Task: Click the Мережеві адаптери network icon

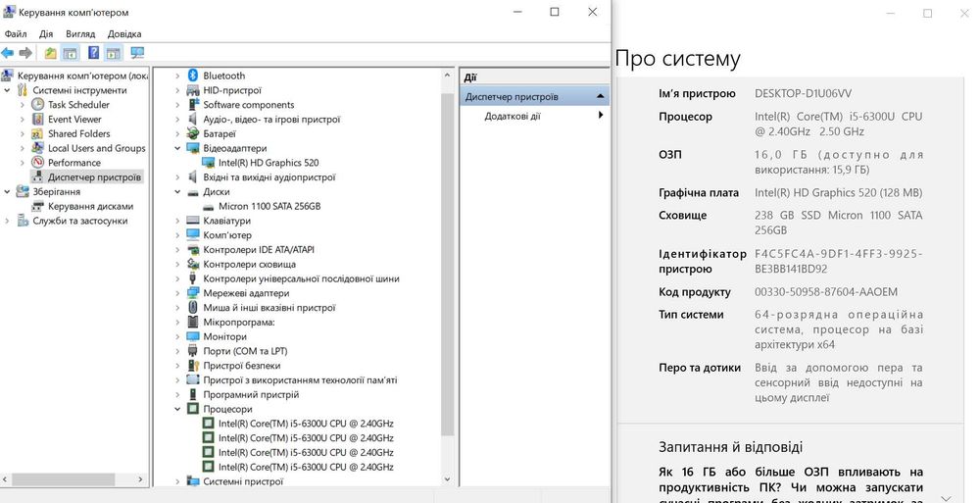Action: [193, 293]
